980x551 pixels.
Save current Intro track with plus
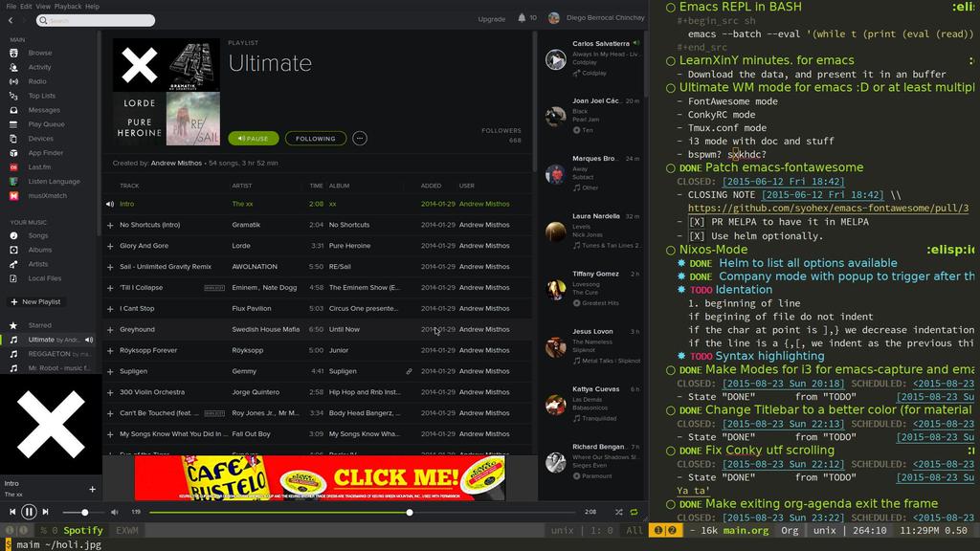(92, 489)
